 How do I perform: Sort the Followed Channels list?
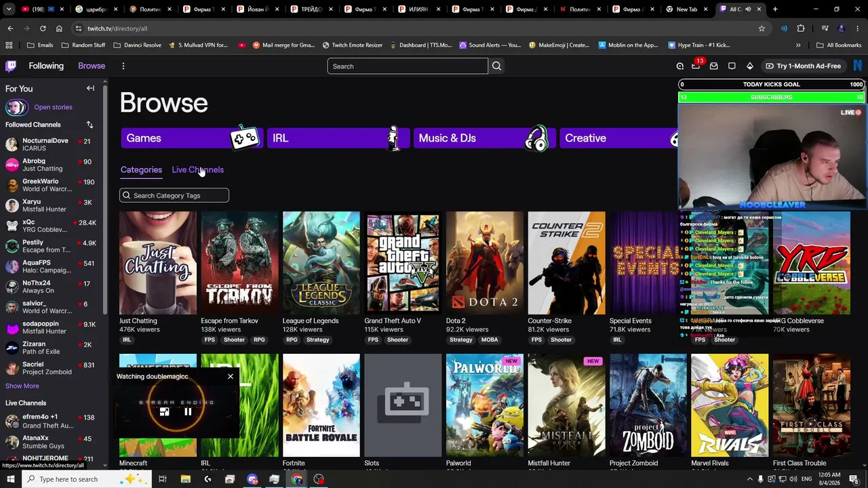click(90, 125)
